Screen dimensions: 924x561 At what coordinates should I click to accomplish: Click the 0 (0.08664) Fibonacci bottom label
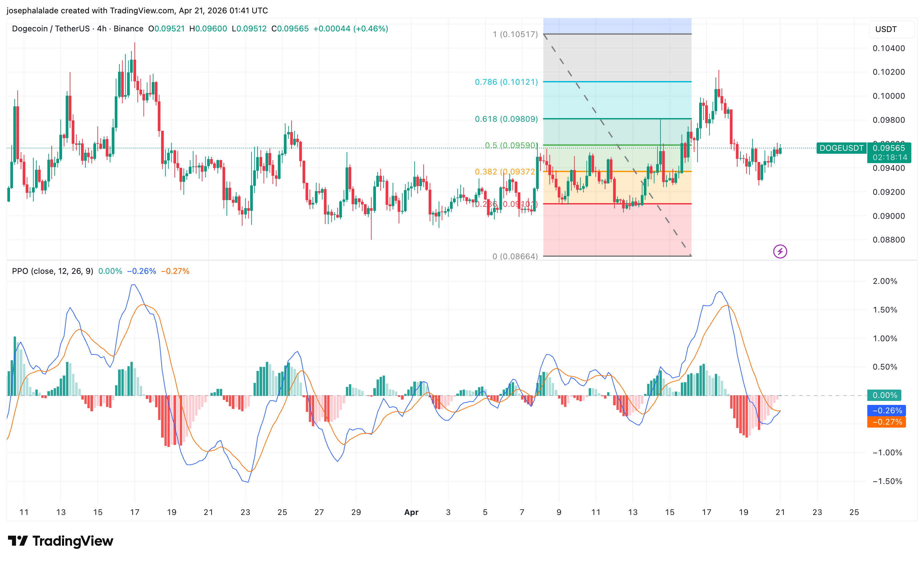click(515, 256)
